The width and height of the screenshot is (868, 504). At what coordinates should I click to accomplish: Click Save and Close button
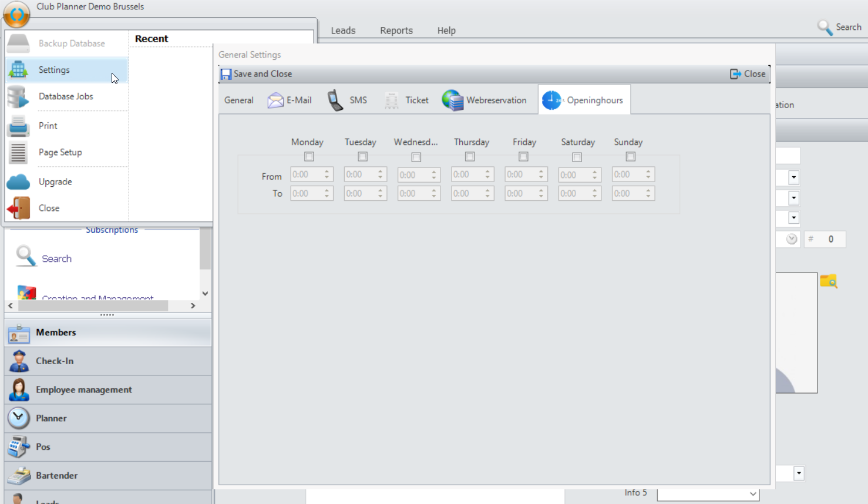click(257, 74)
